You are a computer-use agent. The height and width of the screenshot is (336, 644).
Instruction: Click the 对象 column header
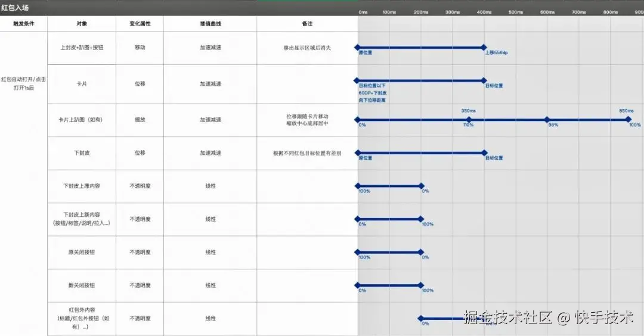coord(82,24)
